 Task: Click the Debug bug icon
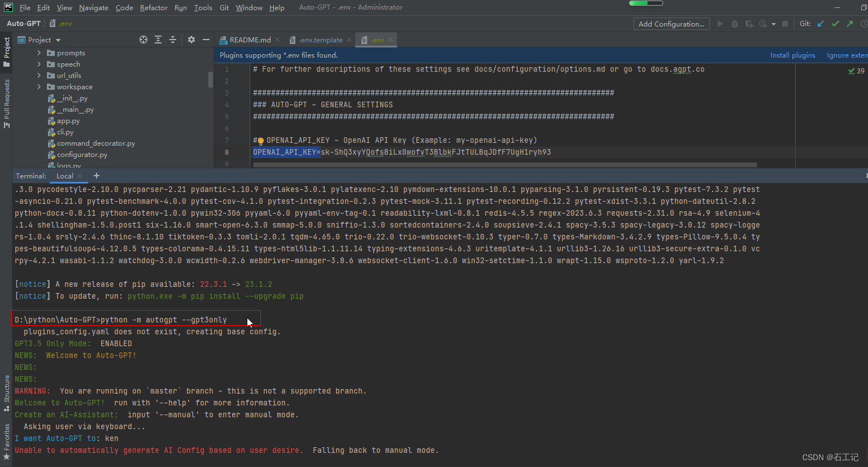coord(735,24)
